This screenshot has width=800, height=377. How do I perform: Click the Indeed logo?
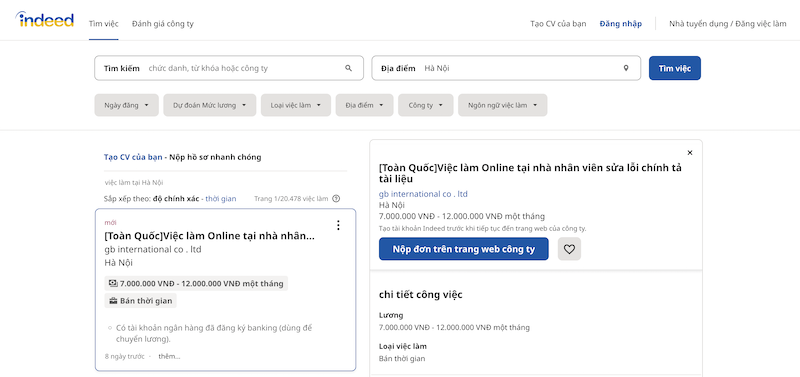(45, 20)
